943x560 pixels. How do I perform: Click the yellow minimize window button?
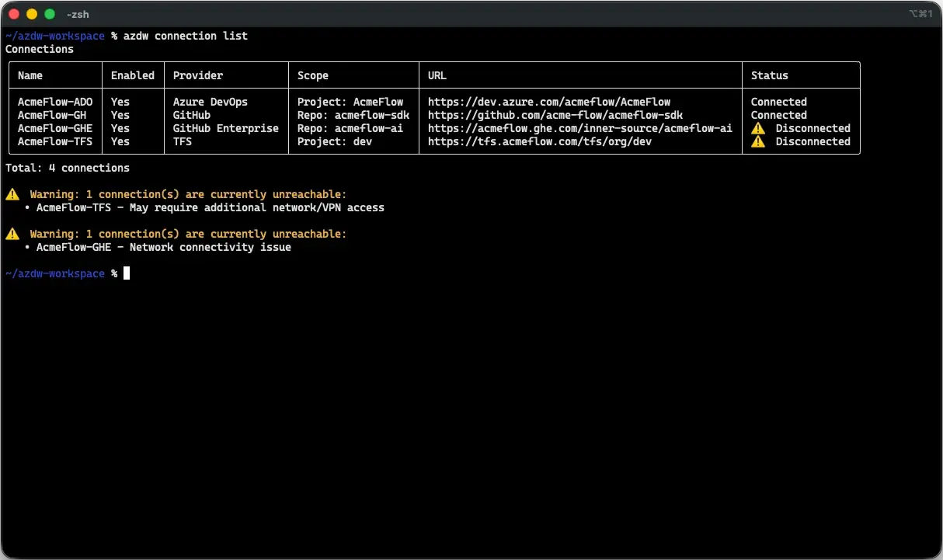tap(32, 14)
